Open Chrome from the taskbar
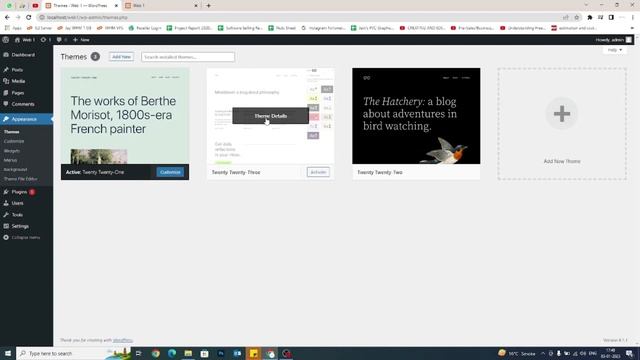The height and width of the screenshot is (360, 640). (156, 353)
